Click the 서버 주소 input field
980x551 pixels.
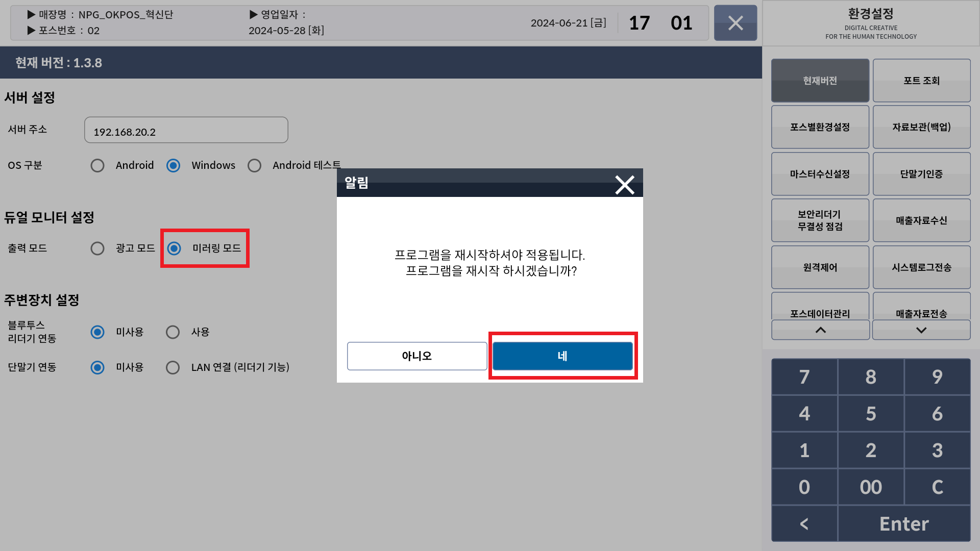click(186, 130)
